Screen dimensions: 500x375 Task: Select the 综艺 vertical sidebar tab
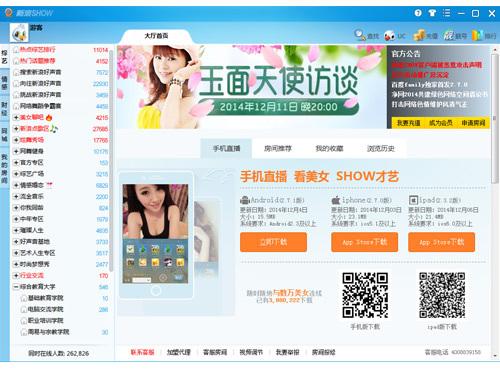click(x=4, y=57)
